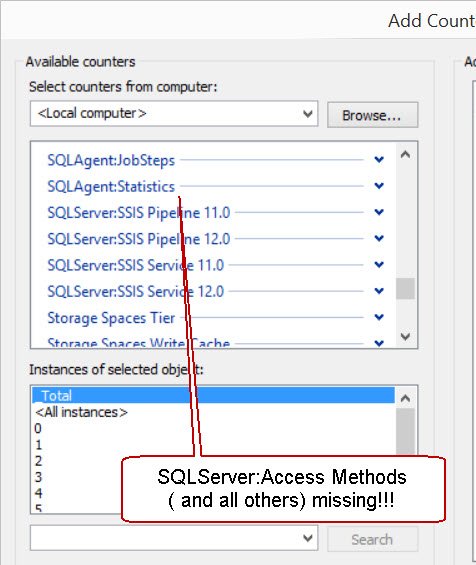
Task: Expand the SQLAgent:JobSteps counter group
Action: (379, 160)
